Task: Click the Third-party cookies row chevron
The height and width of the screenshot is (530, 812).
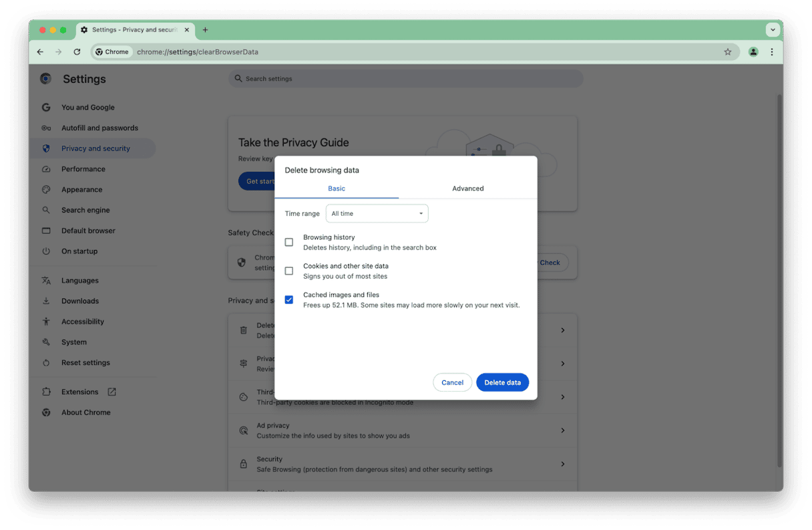Action: click(563, 397)
